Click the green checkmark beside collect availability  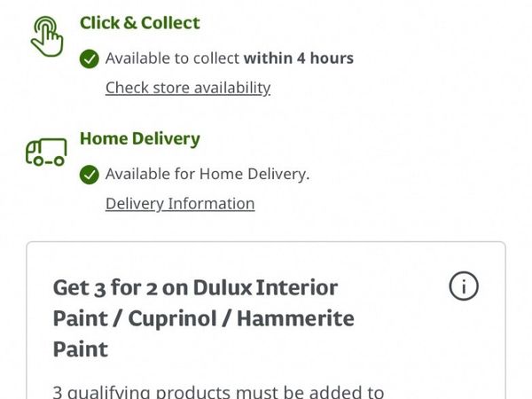[89, 59]
